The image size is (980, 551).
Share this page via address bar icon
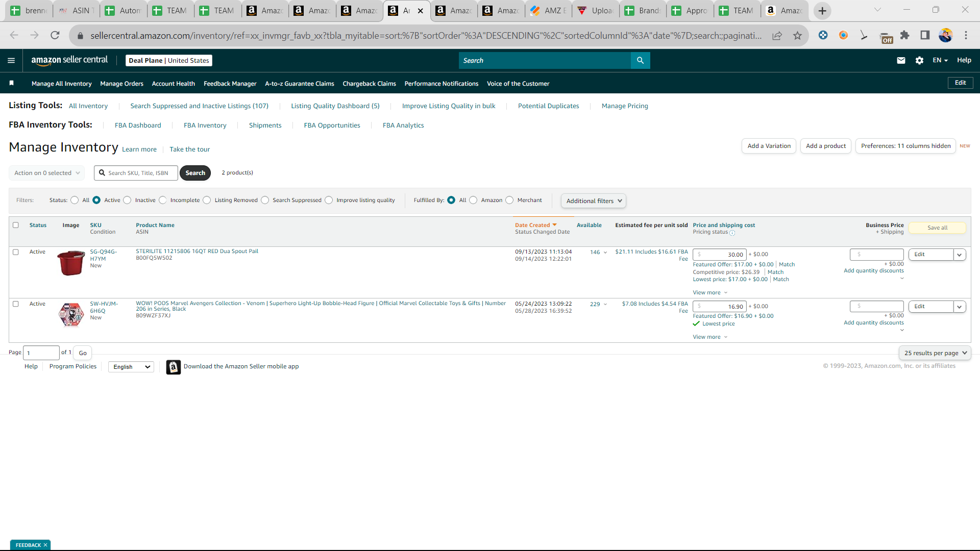777,35
